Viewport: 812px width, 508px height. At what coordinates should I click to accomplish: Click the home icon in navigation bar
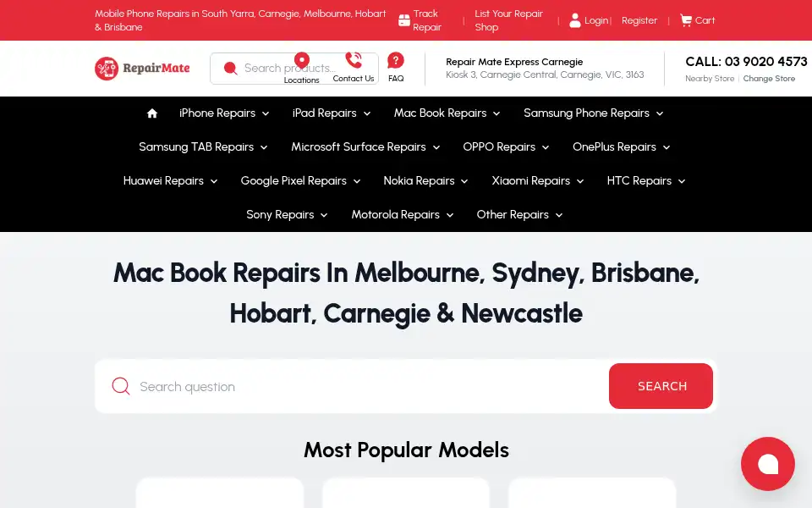151,113
